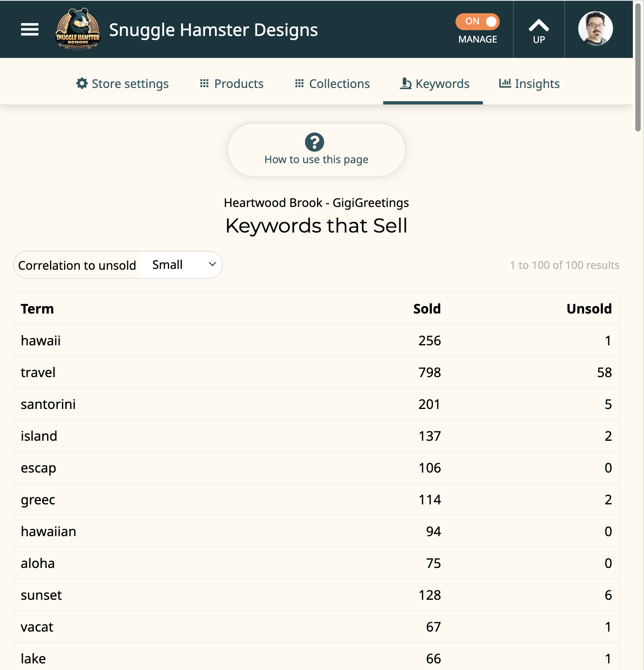The width and height of the screenshot is (644, 670).
Task: Click the UP chevron arrow icon
Action: (x=539, y=25)
